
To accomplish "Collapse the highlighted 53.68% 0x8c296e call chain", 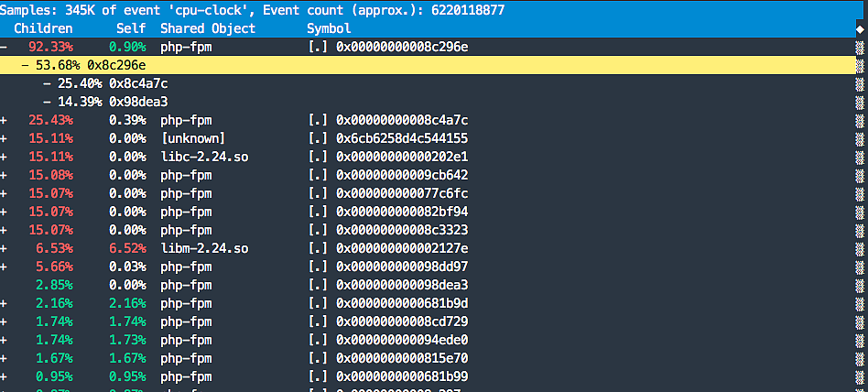I will point(25,65).
